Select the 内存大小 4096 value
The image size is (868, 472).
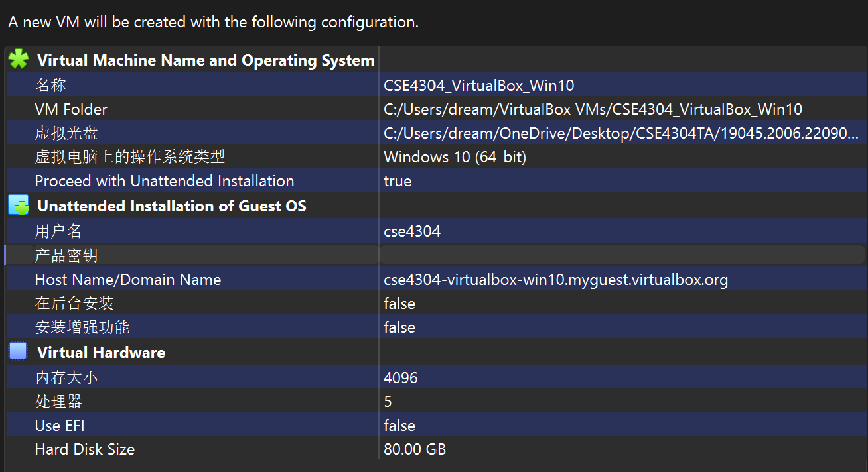[x=400, y=378]
